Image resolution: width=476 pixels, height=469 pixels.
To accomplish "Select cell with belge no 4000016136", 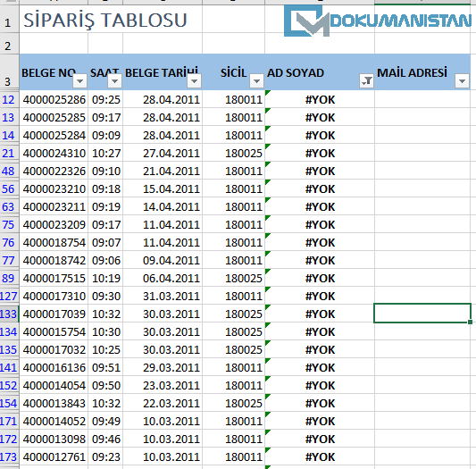I will click(x=54, y=367).
